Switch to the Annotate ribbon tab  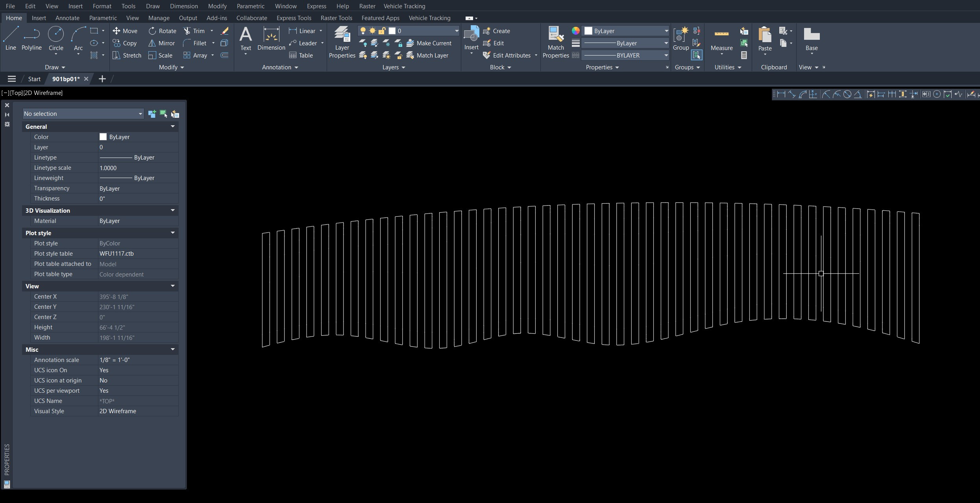tap(67, 18)
